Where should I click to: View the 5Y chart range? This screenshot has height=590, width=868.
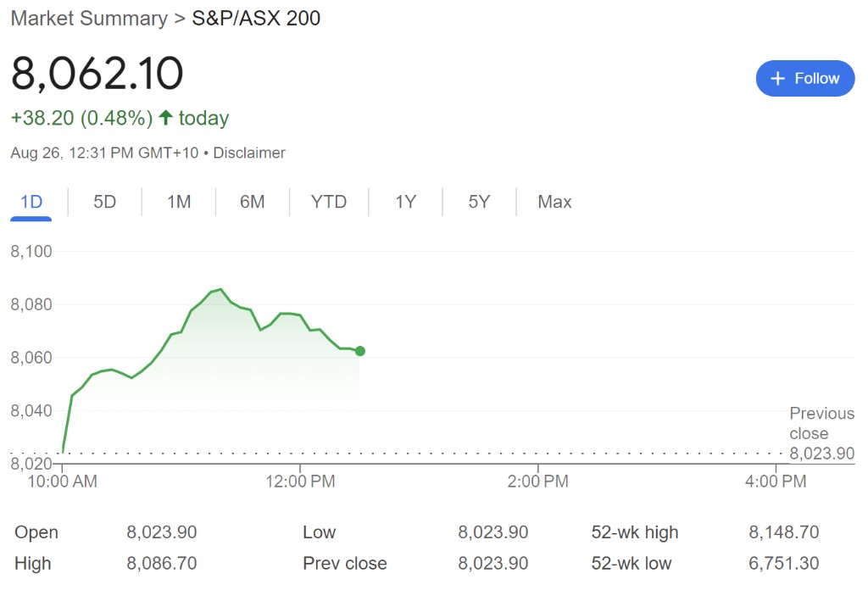pos(479,202)
